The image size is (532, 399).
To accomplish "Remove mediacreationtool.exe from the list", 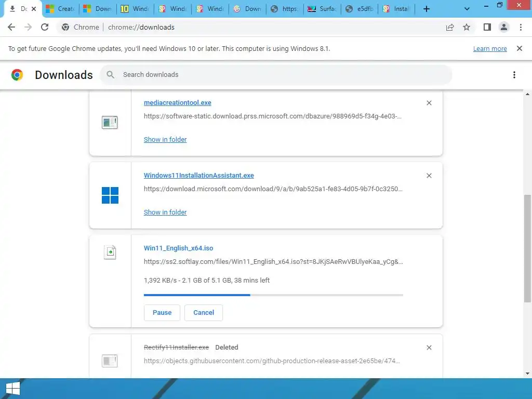I will point(429,103).
